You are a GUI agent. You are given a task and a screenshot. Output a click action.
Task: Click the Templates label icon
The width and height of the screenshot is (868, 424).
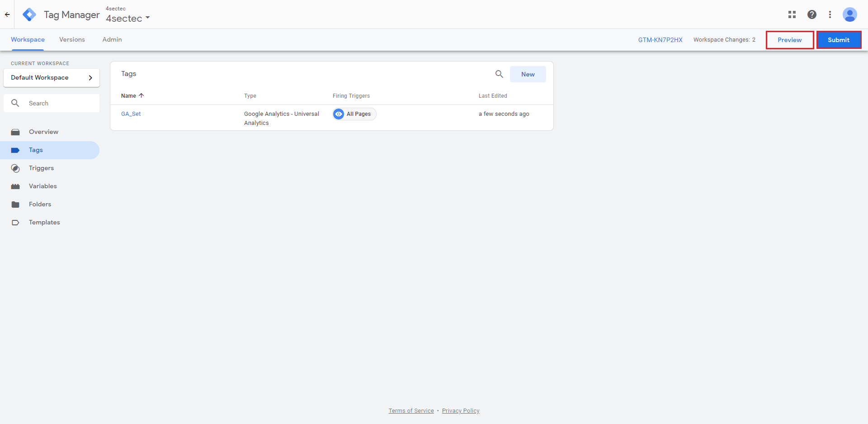15,223
